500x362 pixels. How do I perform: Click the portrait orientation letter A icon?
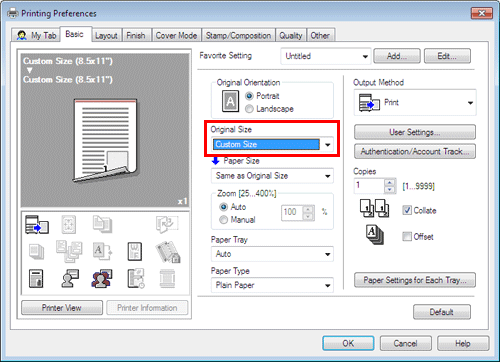[230, 101]
